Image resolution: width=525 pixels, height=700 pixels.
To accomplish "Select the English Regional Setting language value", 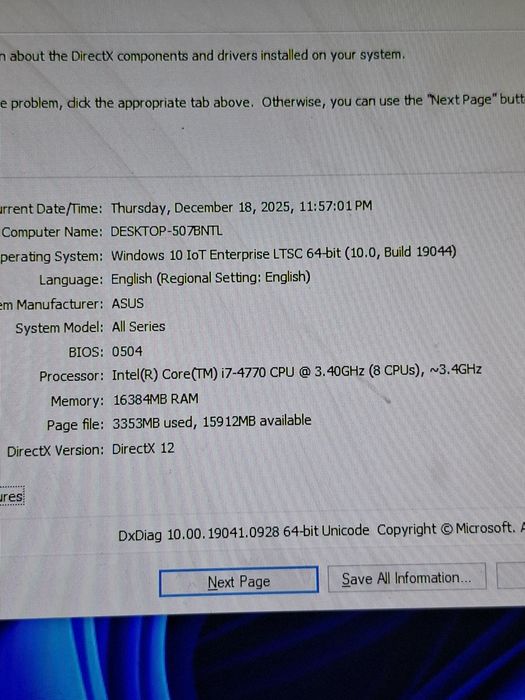I will [x=211, y=278].
